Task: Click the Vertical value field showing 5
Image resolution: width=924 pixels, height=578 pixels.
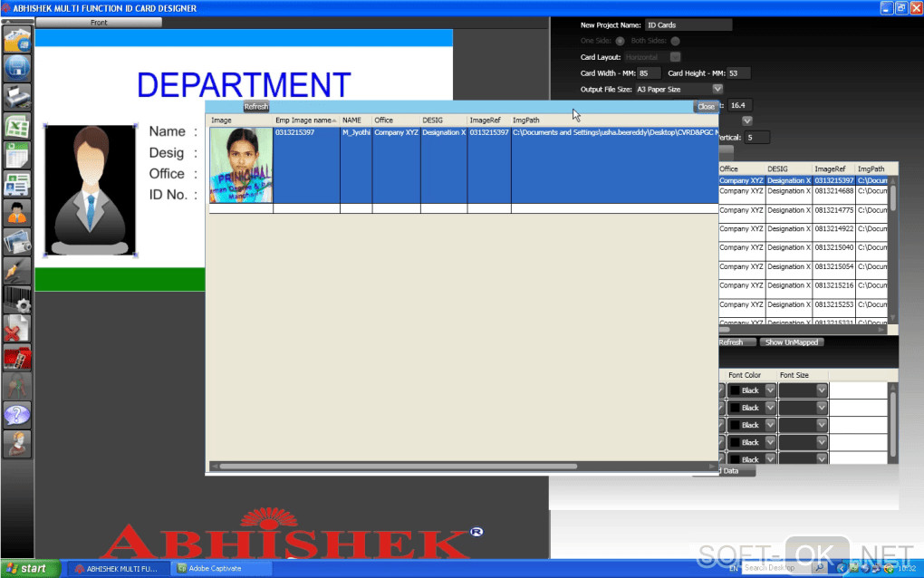Action: tap(757, 138)
